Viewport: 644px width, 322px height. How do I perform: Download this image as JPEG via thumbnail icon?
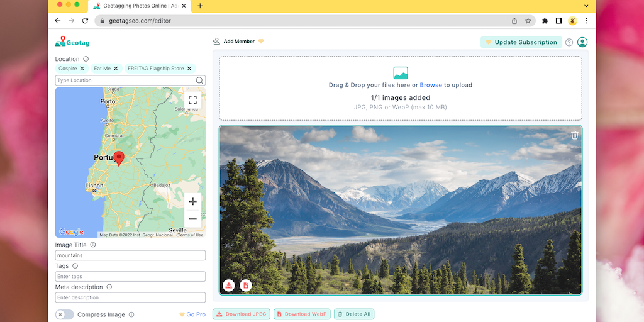coord(229,286)
